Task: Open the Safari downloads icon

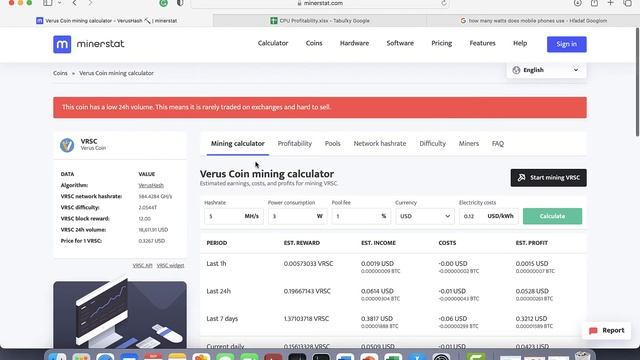Action: [x=577, y=3]
